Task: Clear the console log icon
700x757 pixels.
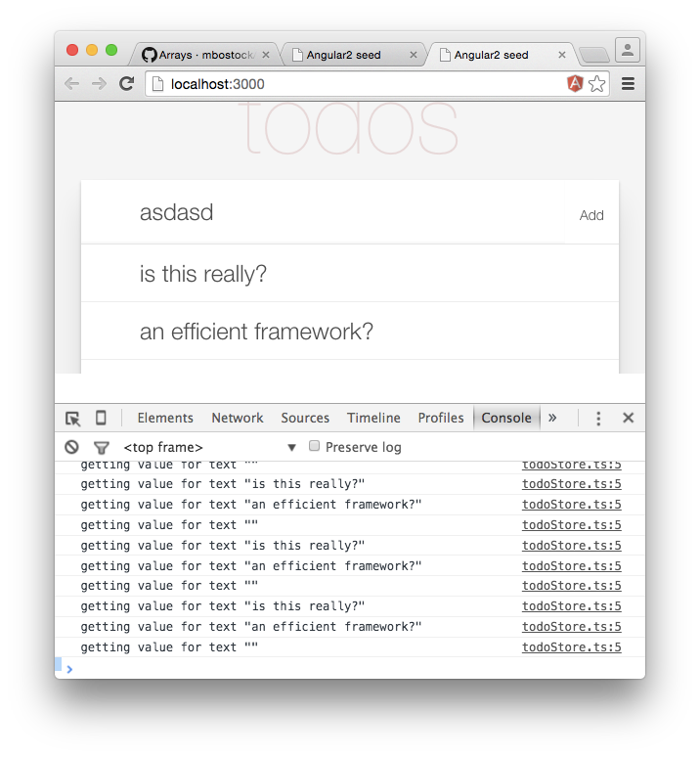Action: tap(71, 447)
